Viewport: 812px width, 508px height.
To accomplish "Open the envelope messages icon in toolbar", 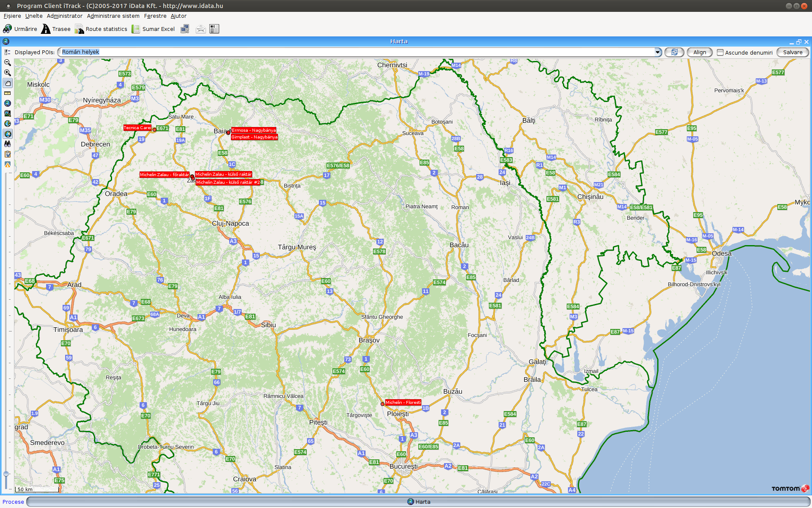I will point(200,29).
